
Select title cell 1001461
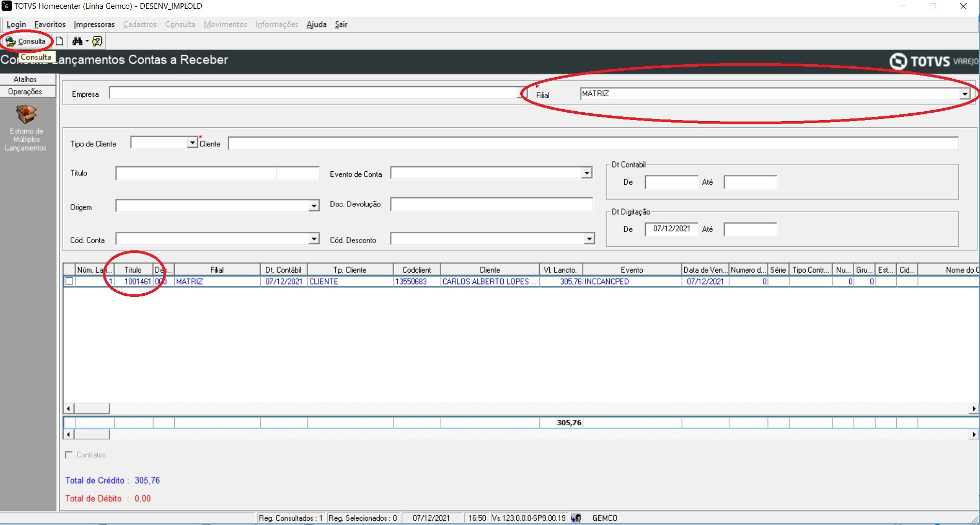click(x=133, y=281)
